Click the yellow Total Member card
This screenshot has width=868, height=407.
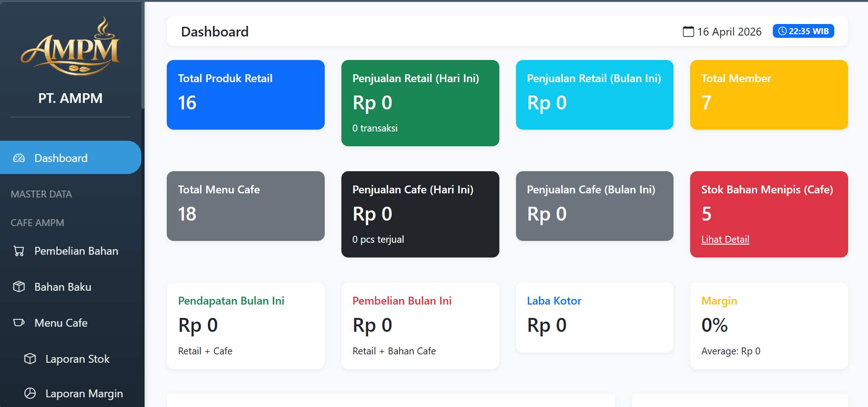(769, 95)
